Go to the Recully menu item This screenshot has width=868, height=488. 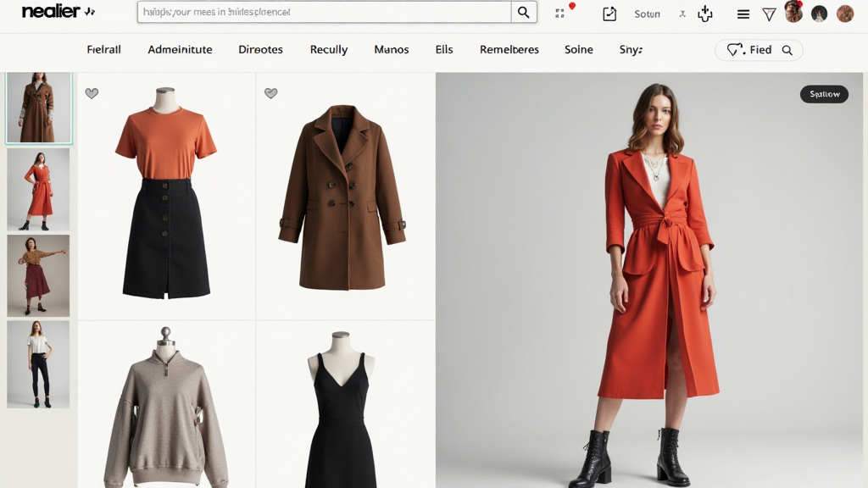pos(328,50)
